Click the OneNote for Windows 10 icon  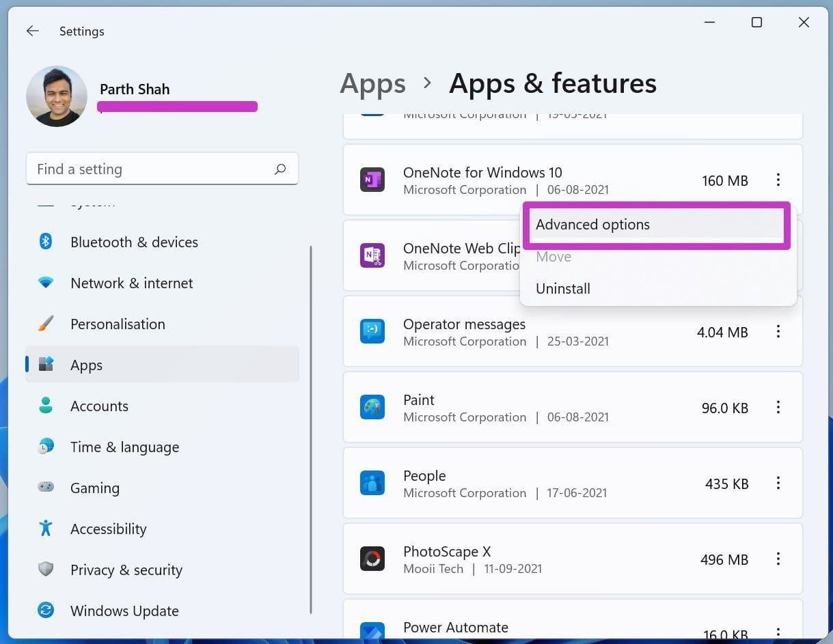(372, 180)
